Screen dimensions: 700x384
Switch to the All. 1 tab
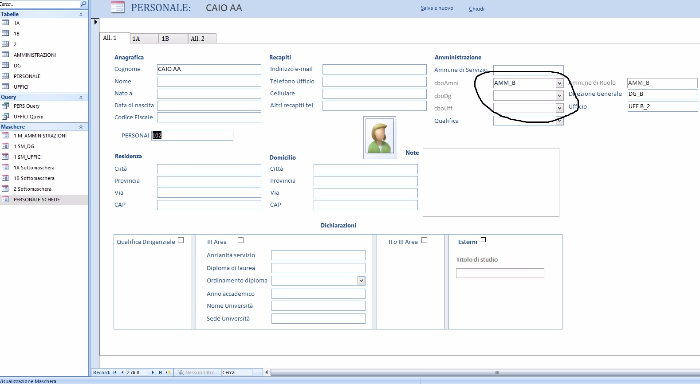(114, 38)
